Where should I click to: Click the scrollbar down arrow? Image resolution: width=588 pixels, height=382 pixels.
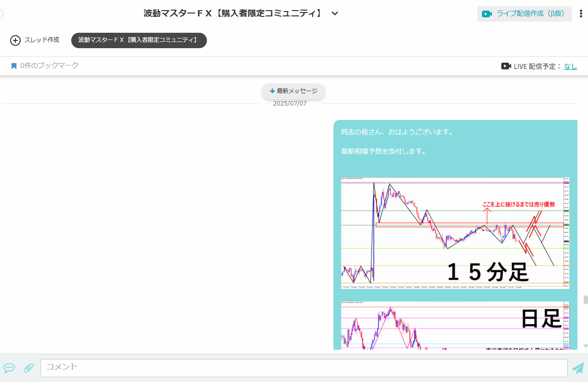(586, 346)
